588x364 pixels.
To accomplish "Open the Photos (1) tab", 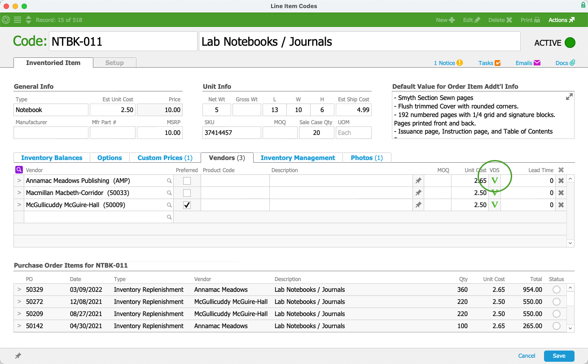I will tap(367, 158).
